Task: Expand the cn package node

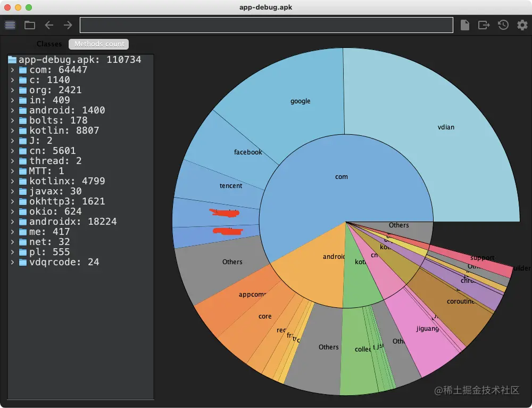Action: (12, 151)
